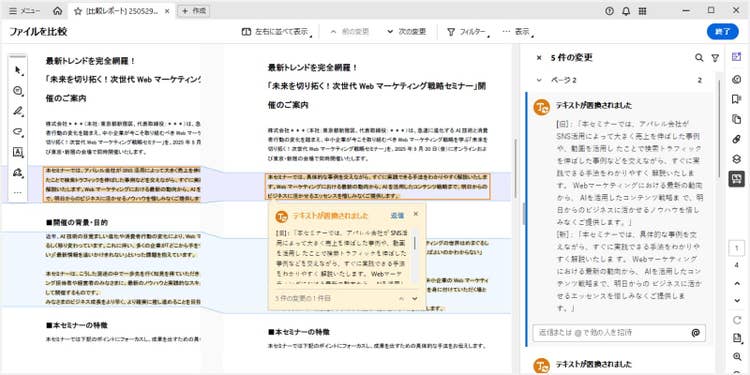Go to the previous page arrow
Screen dimensions: 750x375
click(737, 284)
